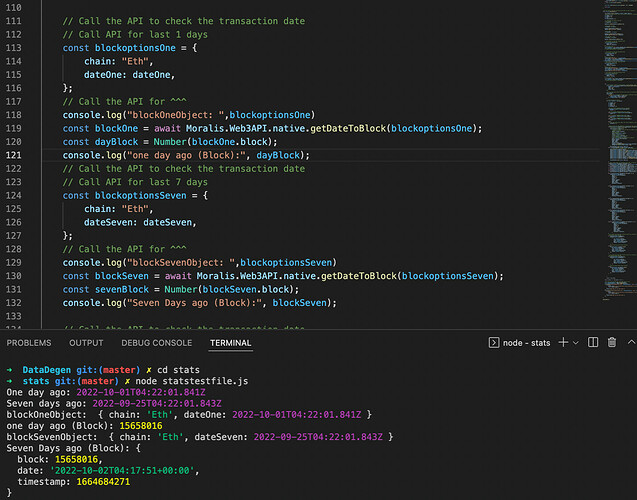The image size is (637, 500).
Task: Open the DEBUG CONSOLE tab
Action: click(x=156, y=343)
